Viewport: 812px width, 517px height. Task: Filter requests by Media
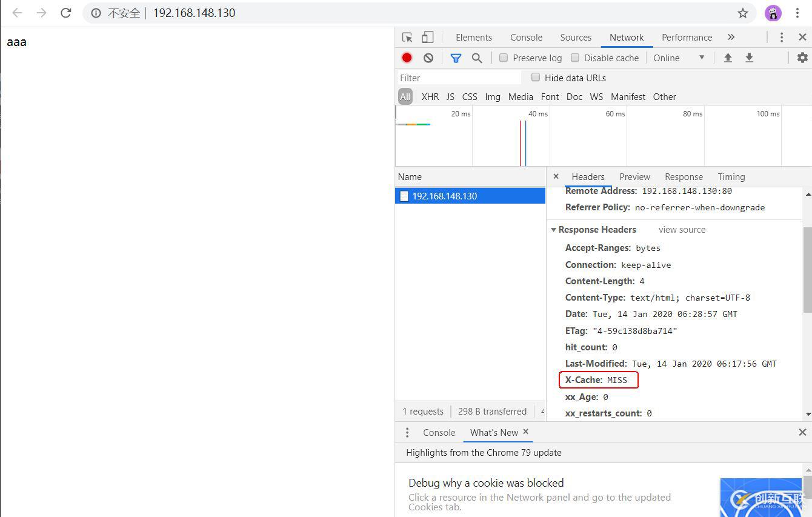(x=521, y=96)
